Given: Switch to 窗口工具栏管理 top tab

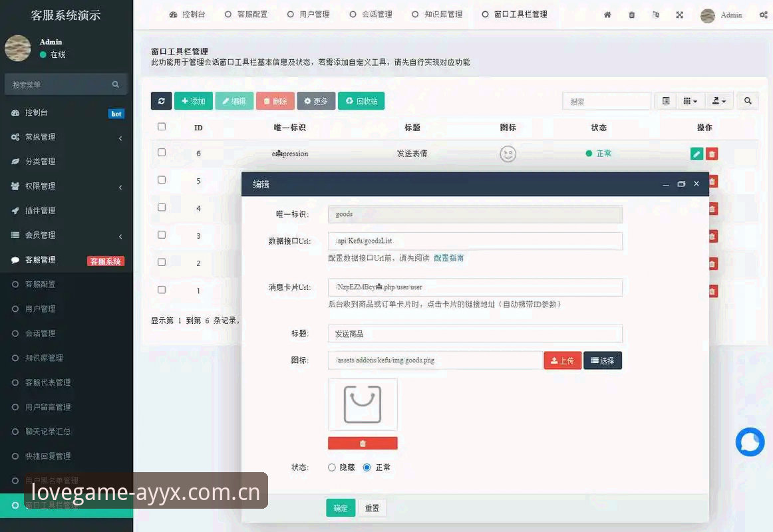Looking at the screenshot, I should [514, 14].
